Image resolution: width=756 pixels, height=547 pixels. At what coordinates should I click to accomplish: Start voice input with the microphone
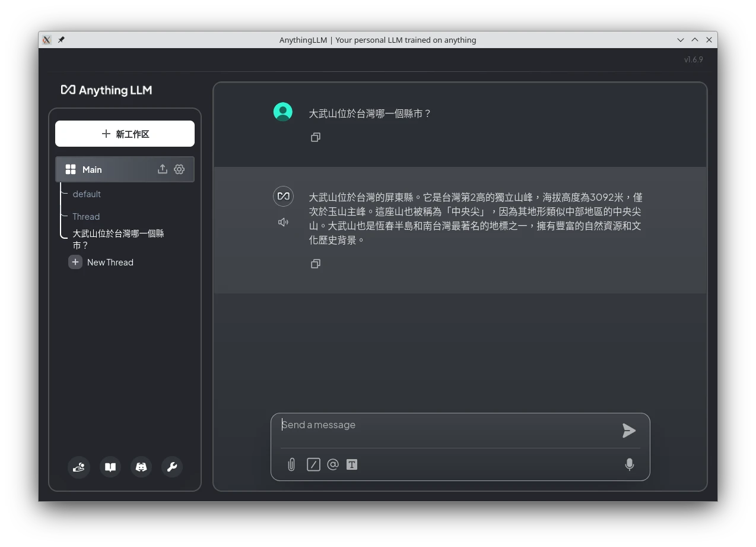tap(630, 464)
